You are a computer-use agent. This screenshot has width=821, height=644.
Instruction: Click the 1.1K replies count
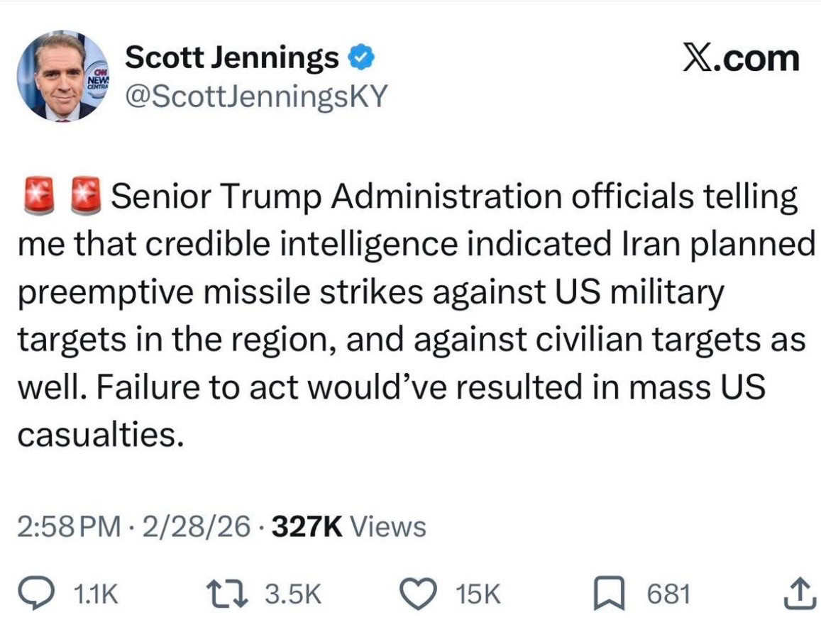pos(96,594)
